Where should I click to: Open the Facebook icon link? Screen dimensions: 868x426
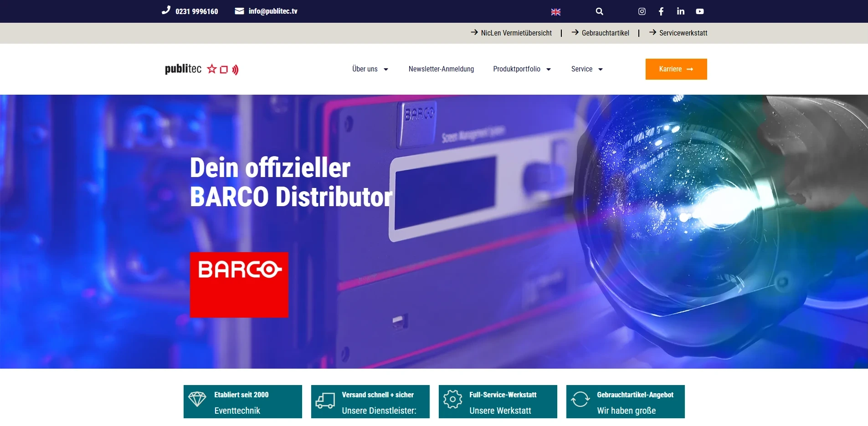point(661,11)
